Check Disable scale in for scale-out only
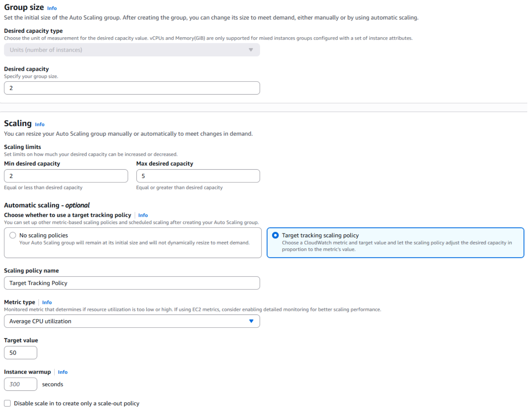Image resolution: width=532 pixels, height=411 pixels. (7, 403)
